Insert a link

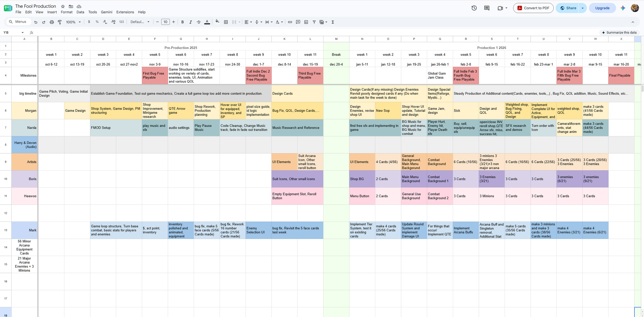click(x=290, y=22)
